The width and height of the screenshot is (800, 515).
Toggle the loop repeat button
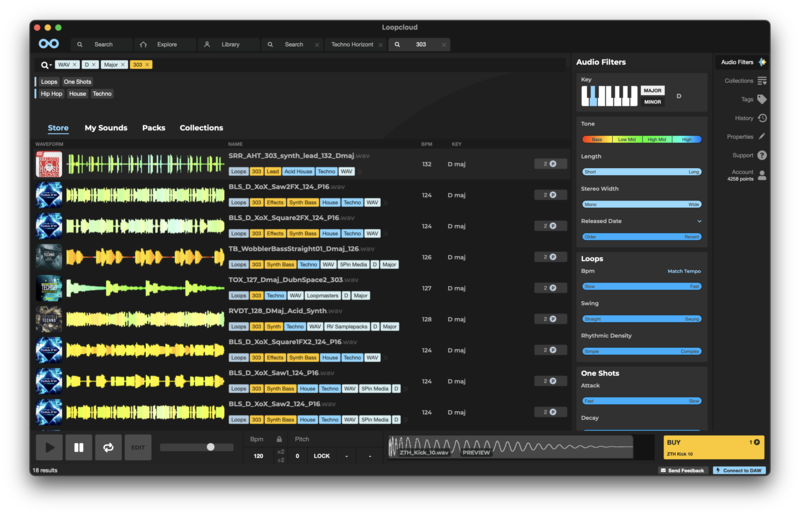(108, 448)
